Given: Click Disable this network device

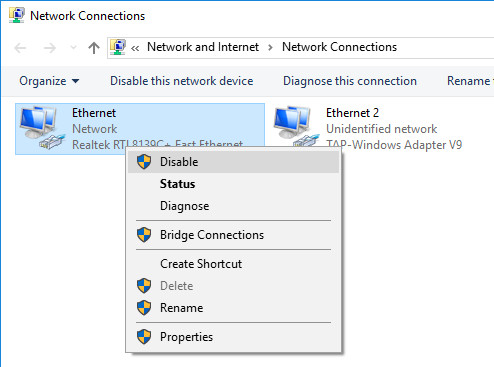Looking at the screenshot, I should coord(182,81).
